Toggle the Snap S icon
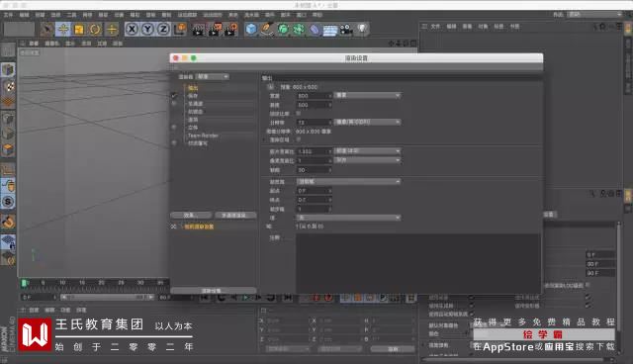This screenshot has width=633, height=364. pyautogui.click(x=8, y=202)
